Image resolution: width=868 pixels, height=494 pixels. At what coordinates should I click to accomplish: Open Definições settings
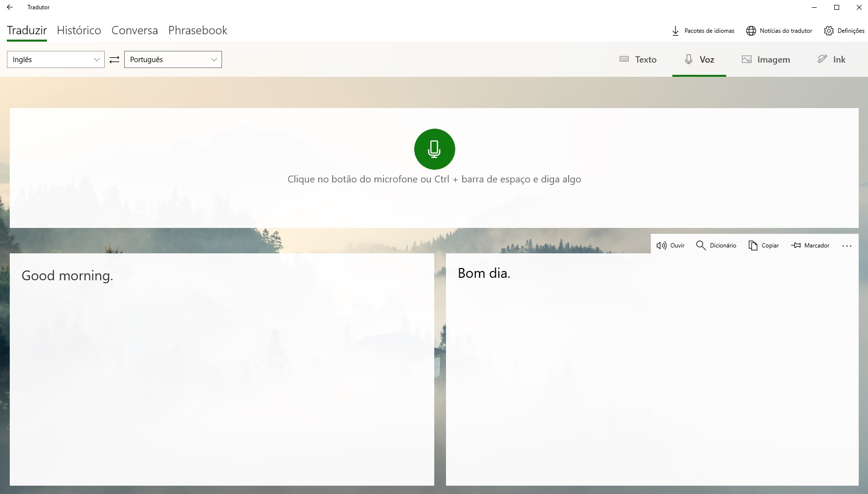point(844,31)
